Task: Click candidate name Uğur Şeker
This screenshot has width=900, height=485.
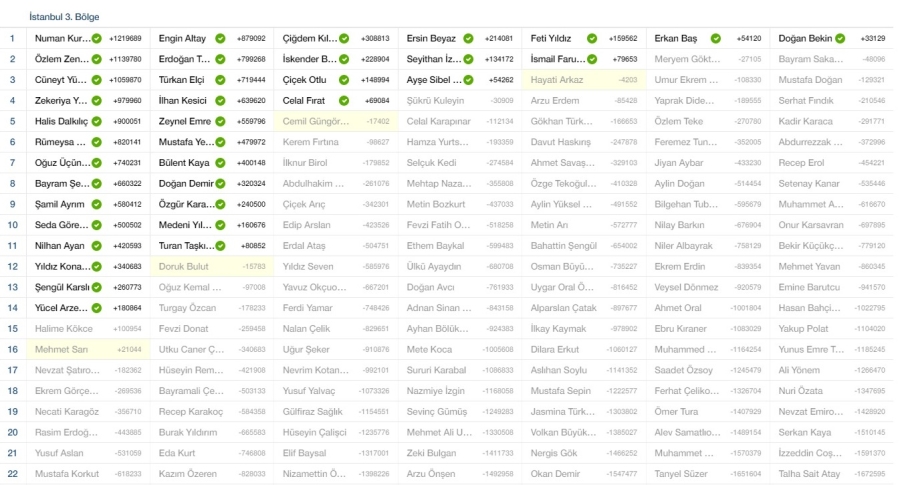Action: [x=306, y=349]
